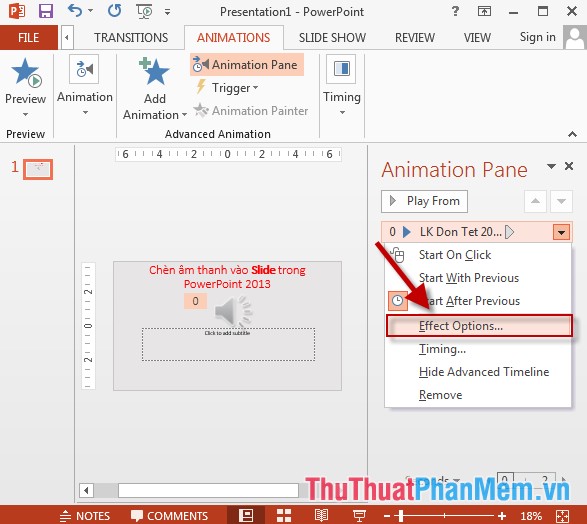Viewport: 587px width, 524px height.
Task: Select the LK Don Tet animation entry
Action: point(466,232)
